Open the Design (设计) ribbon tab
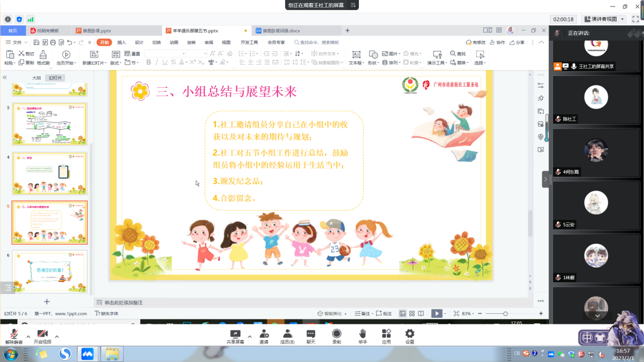The width and height of the screenshot is (644, 362). pos(139,43)
